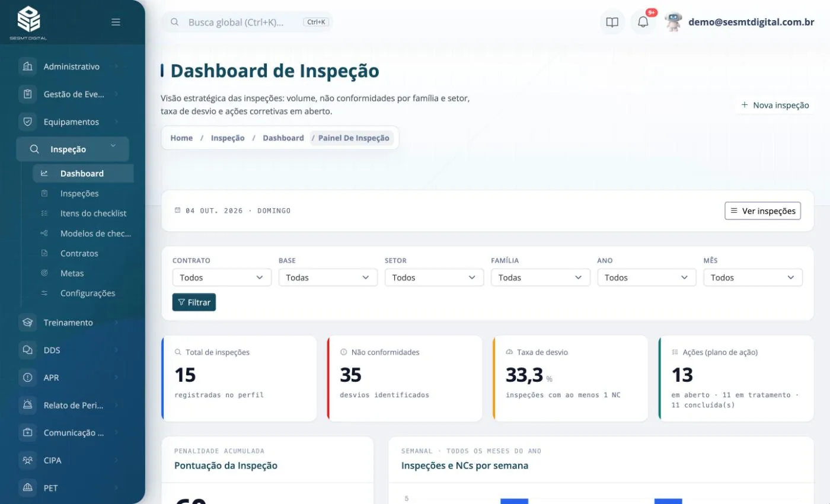Follow the Home breadcrumb link
This screenshot has width=830, height=504.
(x=181, y=138)
